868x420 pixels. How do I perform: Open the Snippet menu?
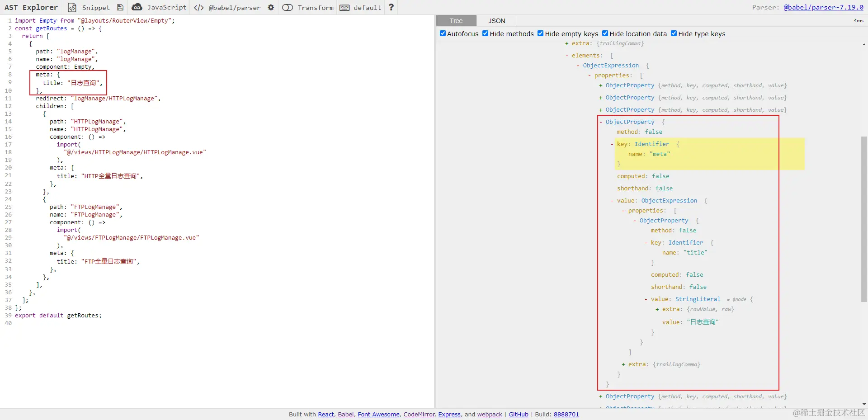coord(96,8)
